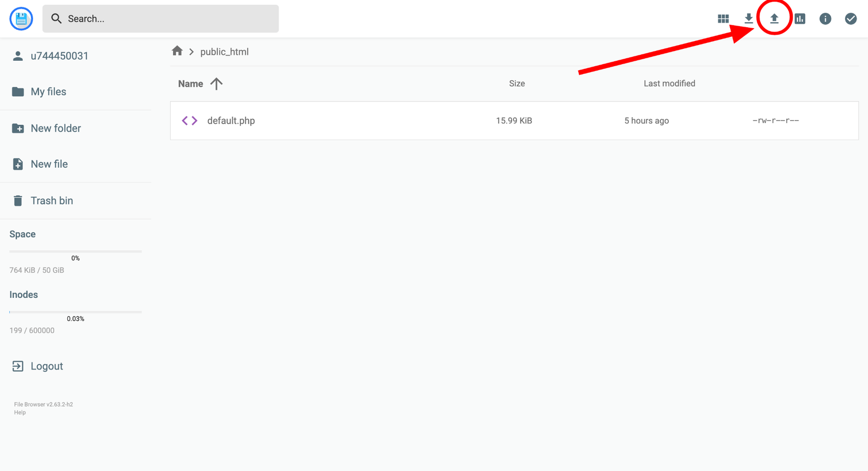
Task: Click the Space heading in the sidebar
Action: pyautogui.click(x=22, y=234)
